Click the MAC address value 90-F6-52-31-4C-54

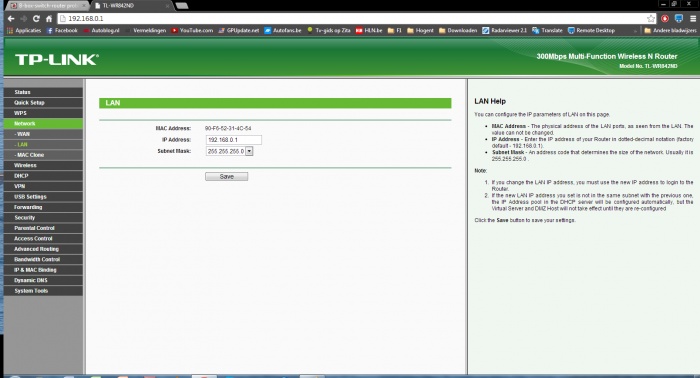pos(228,129)
